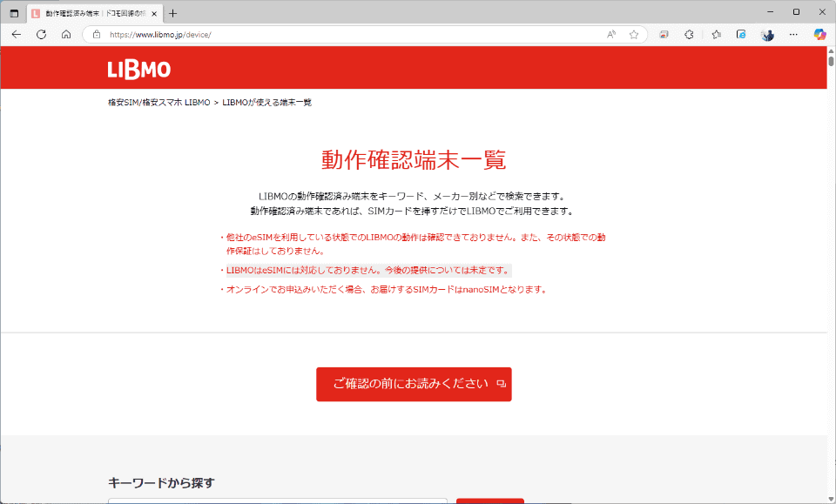The width and height of the screenshot is (836, 504).
Task: Open the user profile avatar
Action: 768,35
